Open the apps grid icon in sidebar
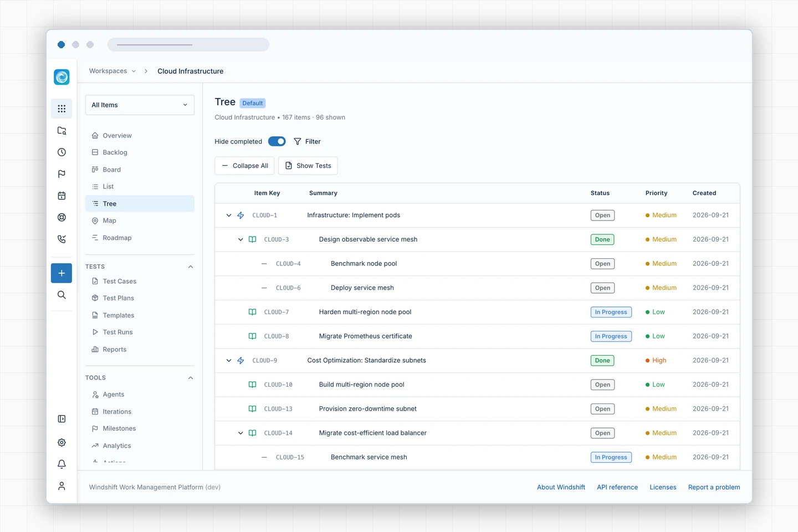 pos(62,109)
